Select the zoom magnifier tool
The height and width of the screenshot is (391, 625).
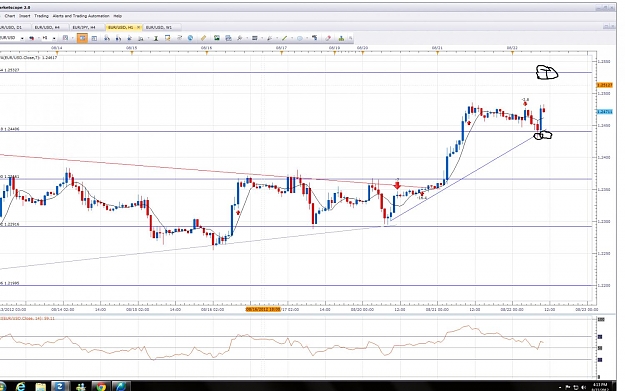tap(240, 38)
